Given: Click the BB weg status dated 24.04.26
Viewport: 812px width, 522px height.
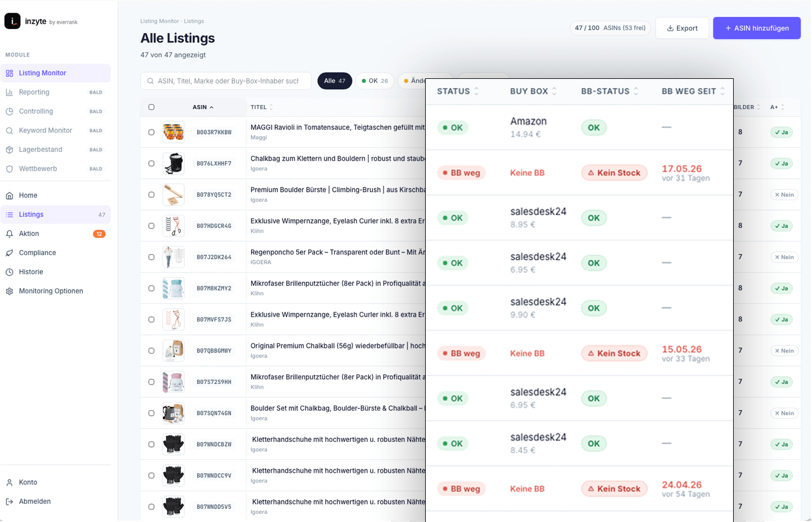Looking at the screenshot, I should click(x=462, y=489).
